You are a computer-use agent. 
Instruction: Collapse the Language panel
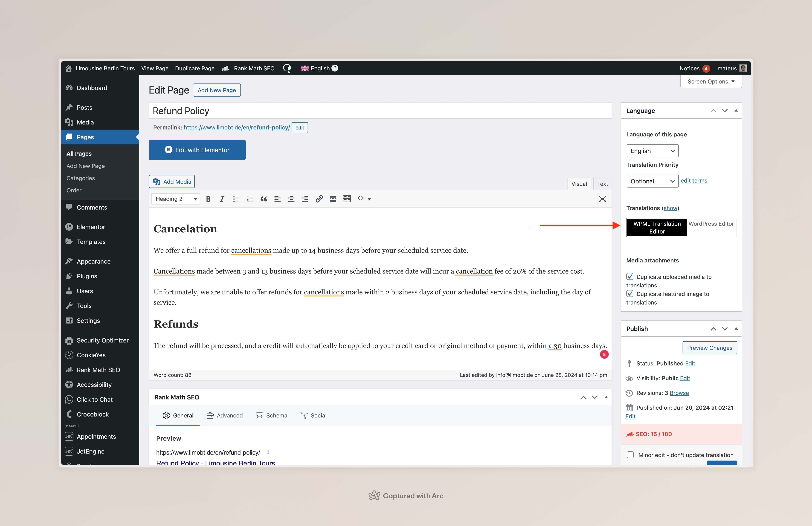pos(736,111)
